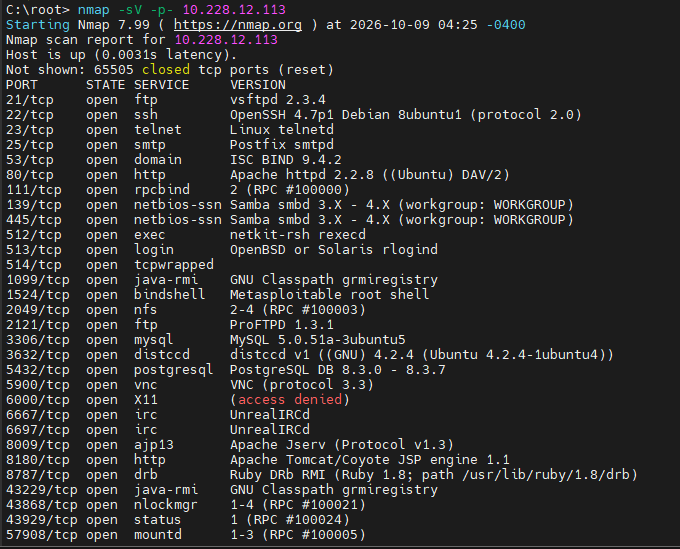Select 'ProFTPD 1.3.1' version text

(x=282, y=325)
